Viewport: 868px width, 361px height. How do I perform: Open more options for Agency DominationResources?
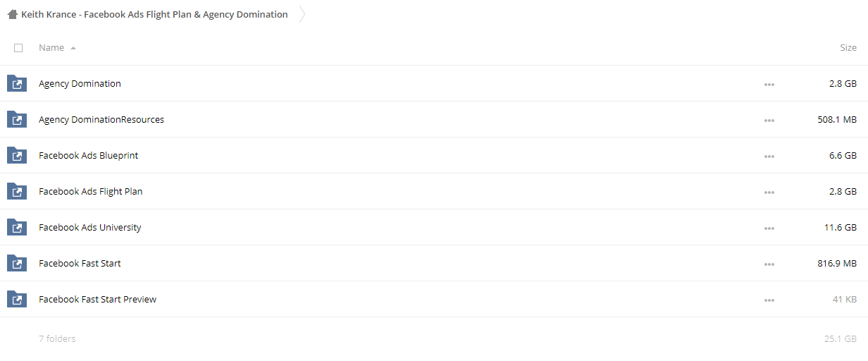click(x=769, y=120)
